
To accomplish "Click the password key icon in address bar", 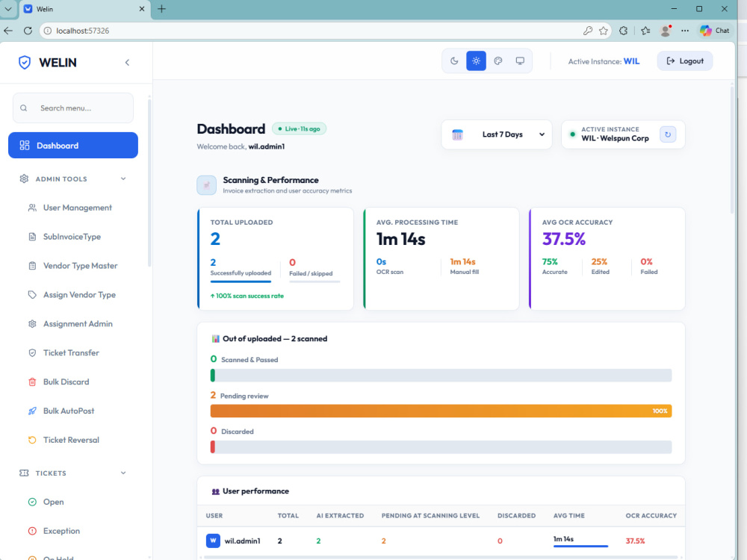I will click(x=587, y=31).
